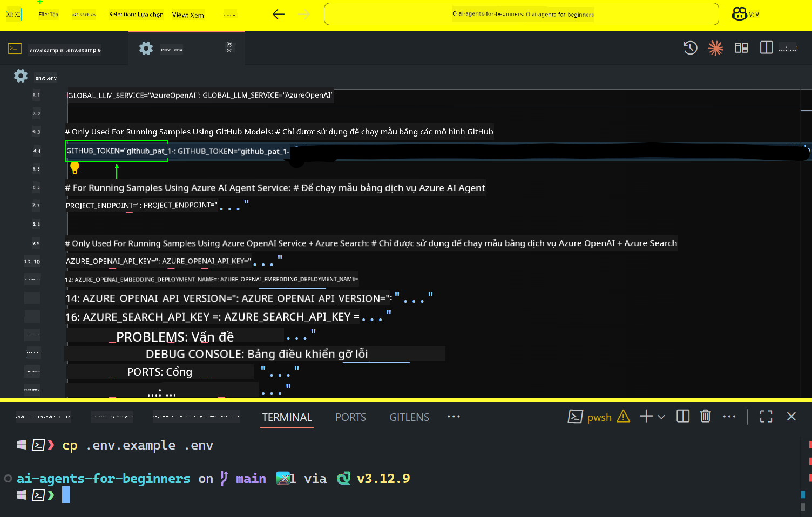Click line number 10 in gutter
812x517 pixels.
[32, 262]
